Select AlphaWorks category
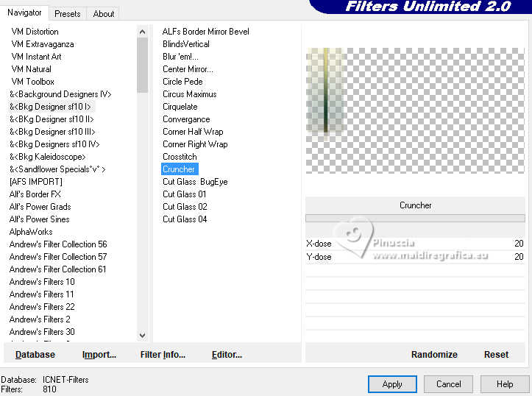This screenshot has width=532, height=396. [31, 232]
